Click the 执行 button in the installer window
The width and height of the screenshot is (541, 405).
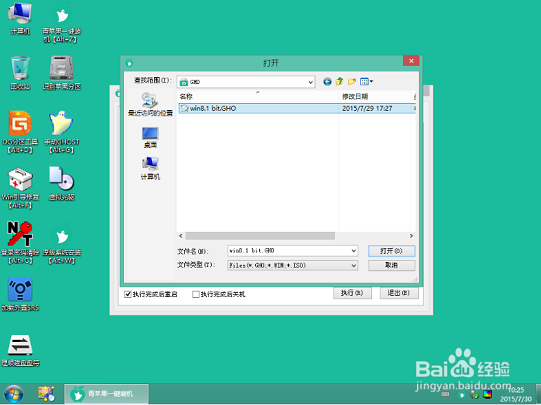coord(352,293)
